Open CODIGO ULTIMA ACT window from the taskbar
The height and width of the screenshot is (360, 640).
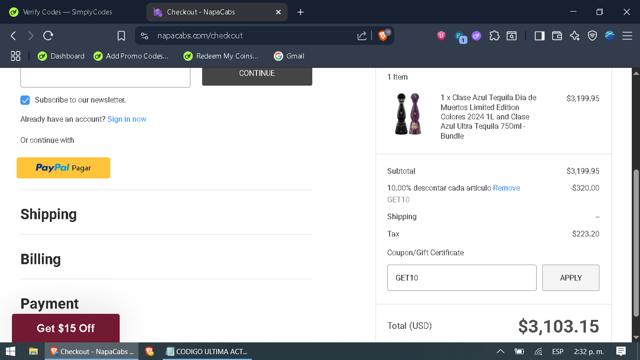[x=207, y=351]
